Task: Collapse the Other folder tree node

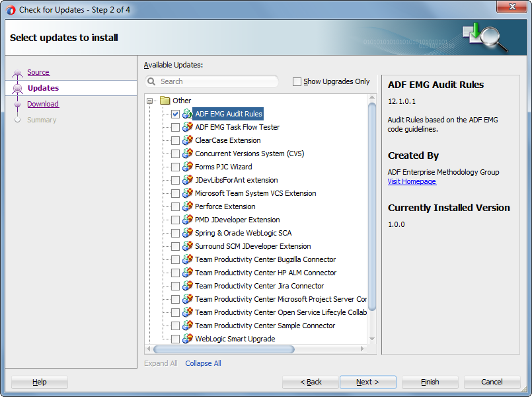Action: point(149,101)
